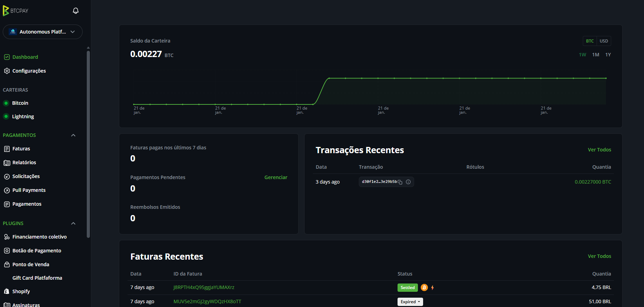Copy the transaction ID d30f1e2
This screenshot has height=307, width=644.
tap(400, 182)
